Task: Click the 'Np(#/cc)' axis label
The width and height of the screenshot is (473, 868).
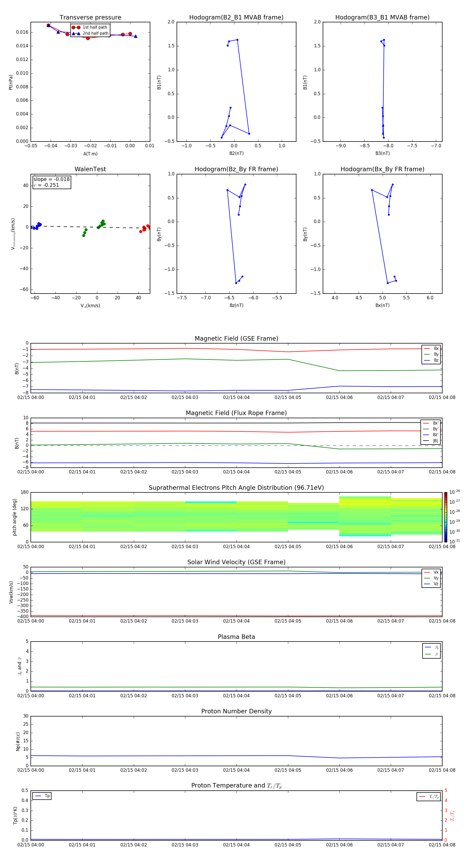Action: pos(18,741)
